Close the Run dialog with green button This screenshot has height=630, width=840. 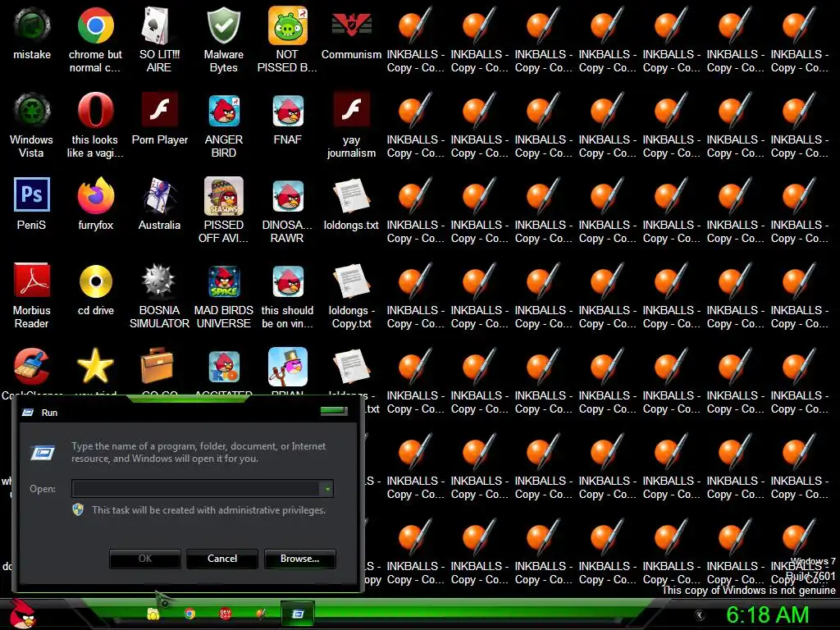(334, 411)
